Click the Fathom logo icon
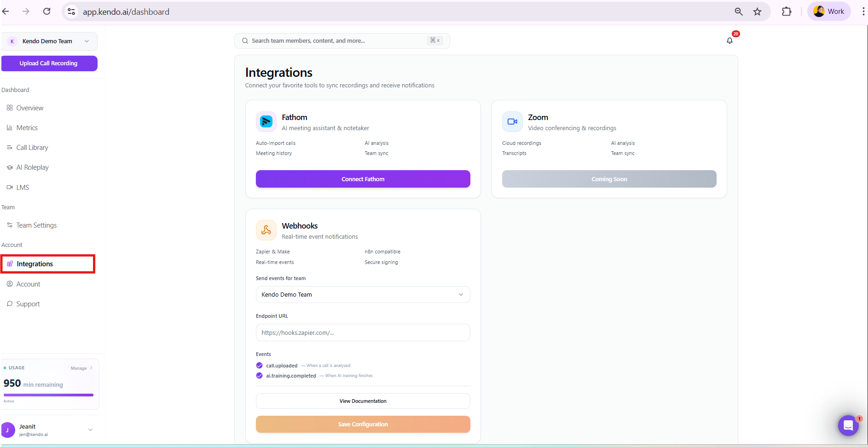 click(x=266, y=122)
